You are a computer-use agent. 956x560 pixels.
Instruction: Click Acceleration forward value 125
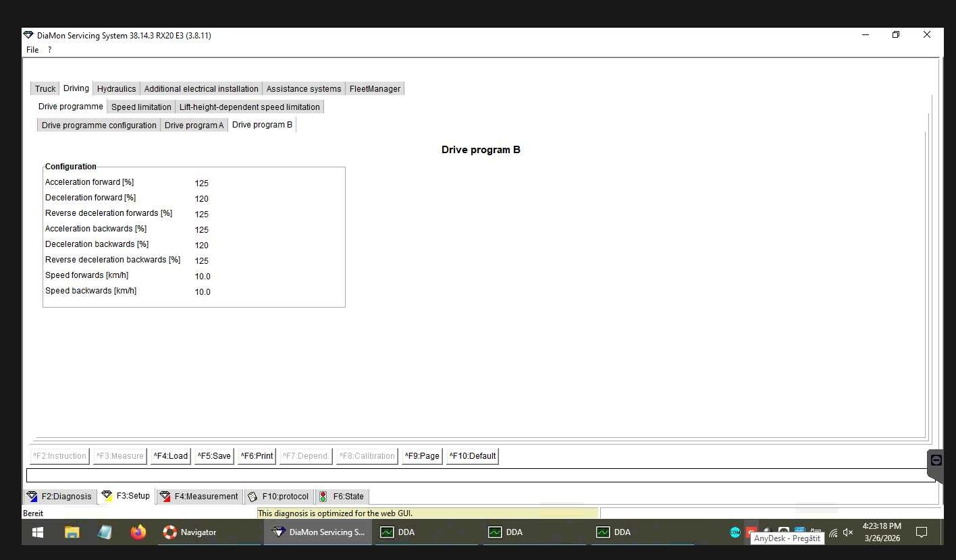(x=201, y=184)
